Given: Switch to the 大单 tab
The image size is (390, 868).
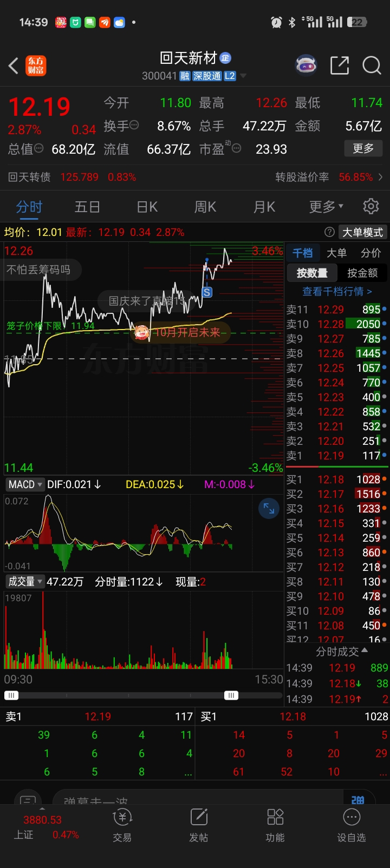Looking at the screenshot, I should pos(336,253).
